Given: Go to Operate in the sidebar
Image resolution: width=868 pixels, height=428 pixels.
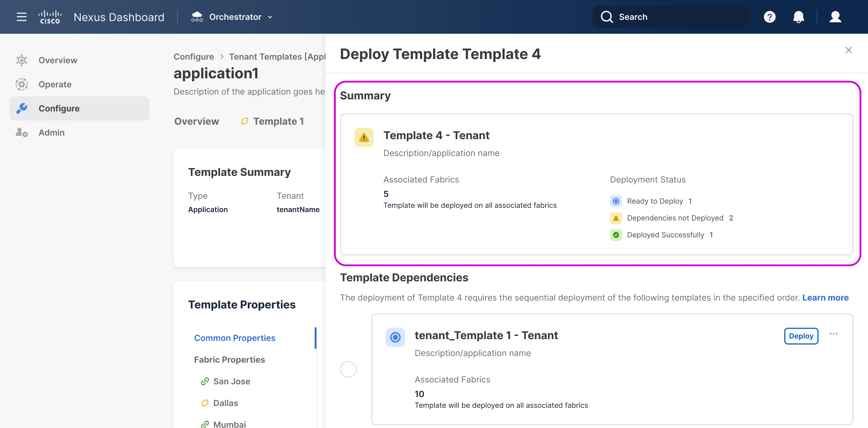Looking at the screenshot, I should click(x=80, y=84).
